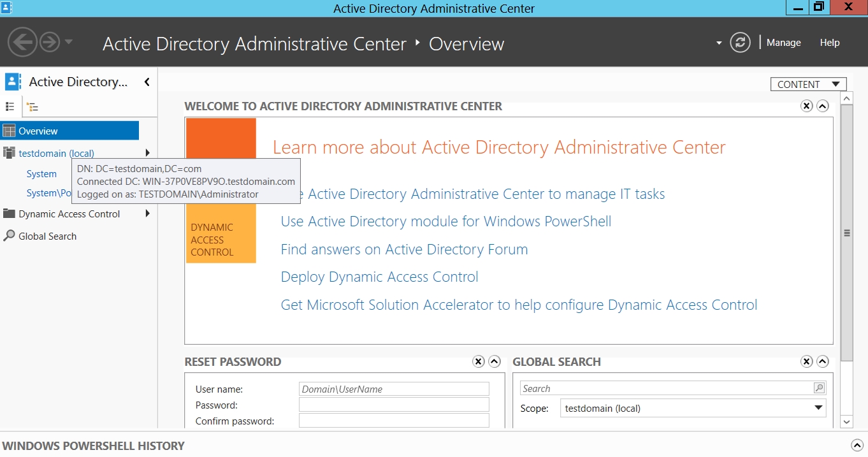Image resolution: width=868 pixels, height=457 pixels.
Task: Close the Reset Password tile
Action: 479,361
